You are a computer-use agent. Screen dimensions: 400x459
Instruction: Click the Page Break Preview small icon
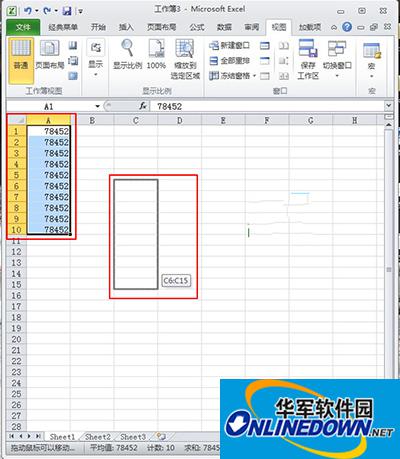click(73, 45)
